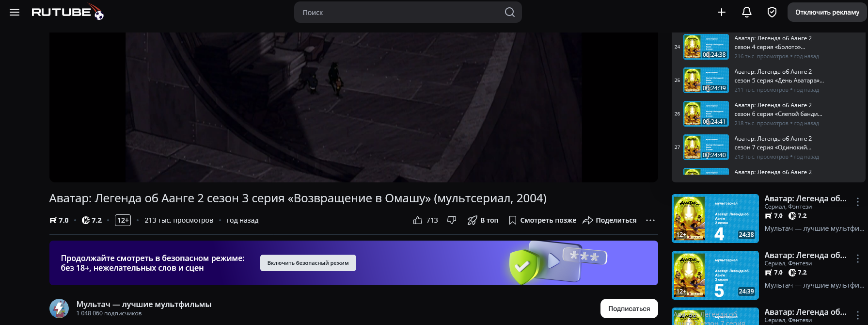Open recommended episode 5 thumbnail 24:39
This screenshot has width=868, height=325.
715,275
